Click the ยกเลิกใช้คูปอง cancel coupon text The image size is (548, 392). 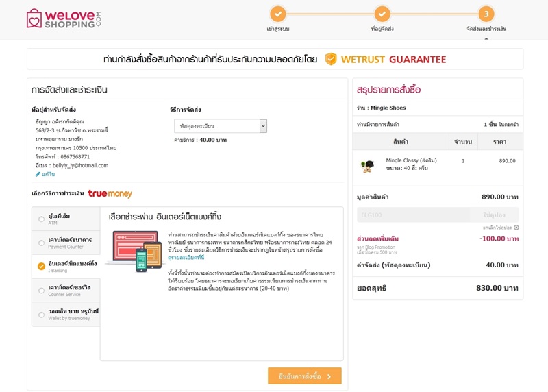coord(497,228)
